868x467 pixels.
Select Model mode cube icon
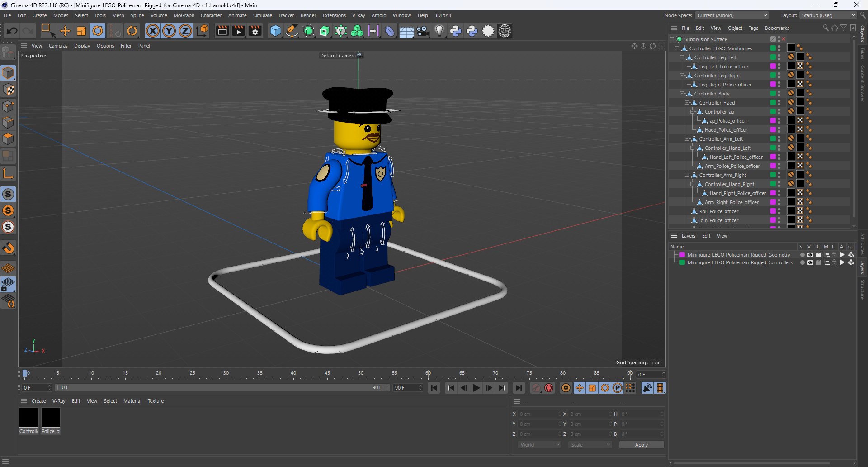pos(8,73)
